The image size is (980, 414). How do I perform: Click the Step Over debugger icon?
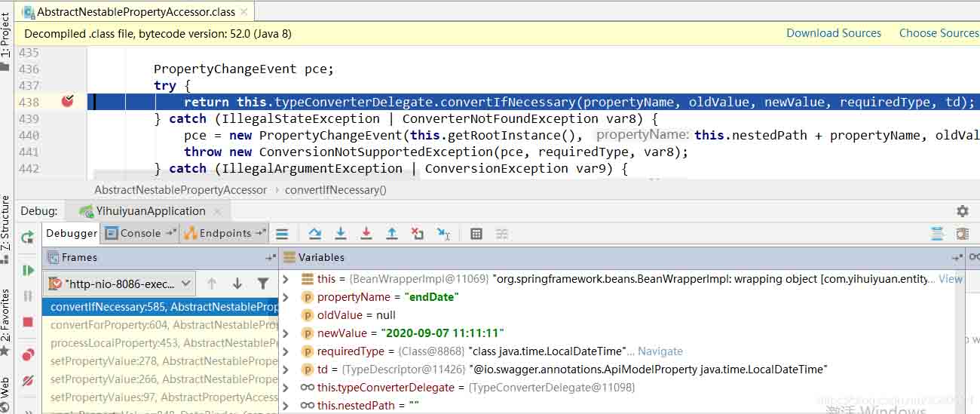click(x=315, y=234)
